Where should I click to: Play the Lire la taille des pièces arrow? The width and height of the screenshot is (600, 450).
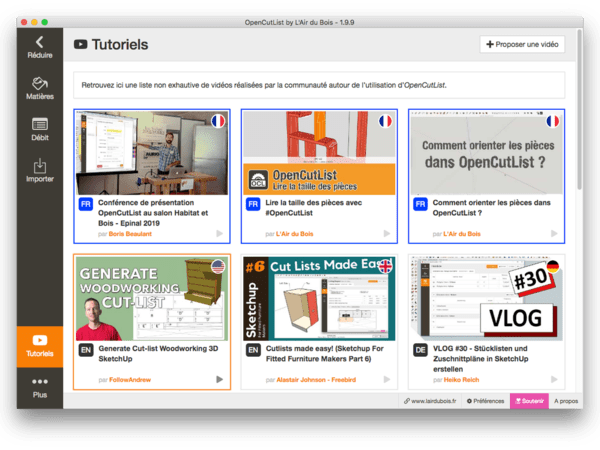coord(387,233)
